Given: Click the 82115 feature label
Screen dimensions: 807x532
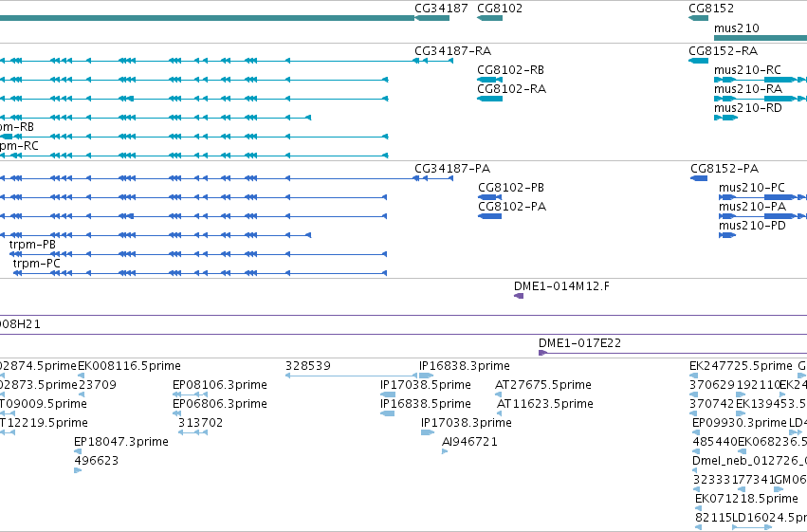Looking at the screenshot, I should tap(713, 518).
